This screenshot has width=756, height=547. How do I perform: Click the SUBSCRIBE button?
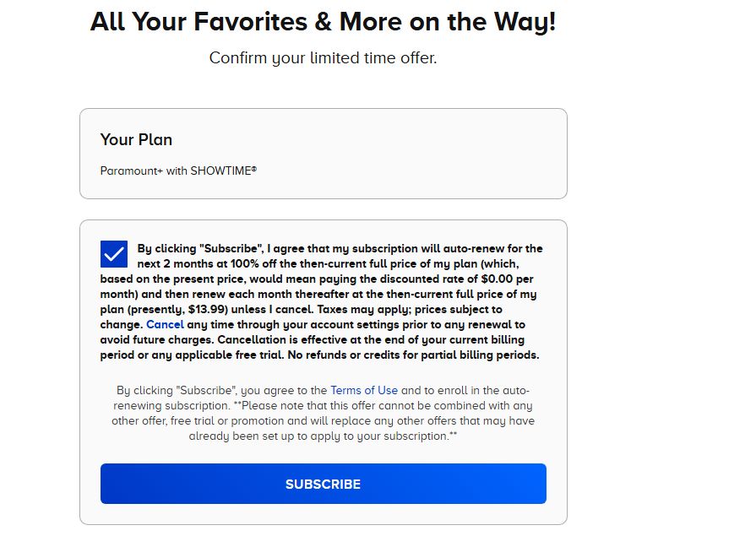323,484
